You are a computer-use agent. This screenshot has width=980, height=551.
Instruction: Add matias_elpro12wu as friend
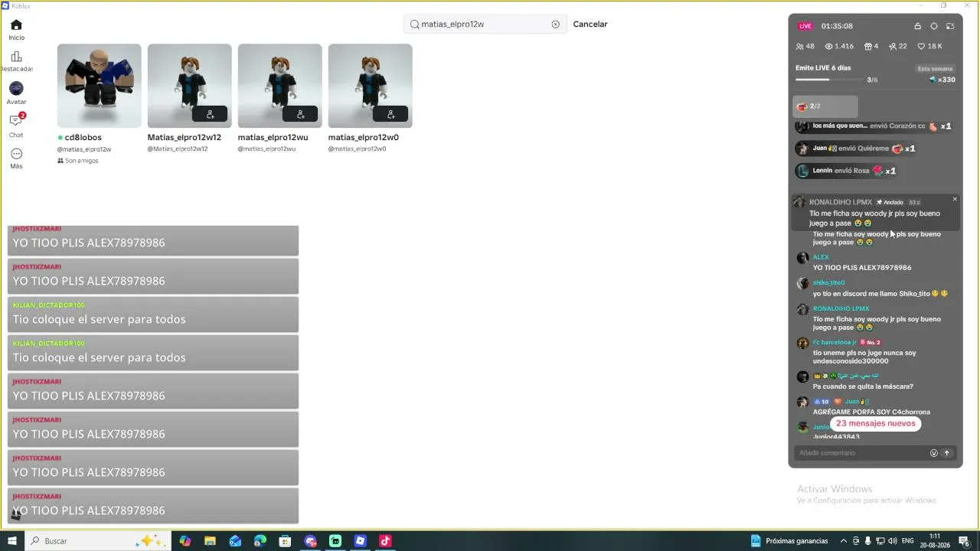click(x=300, y=114)
